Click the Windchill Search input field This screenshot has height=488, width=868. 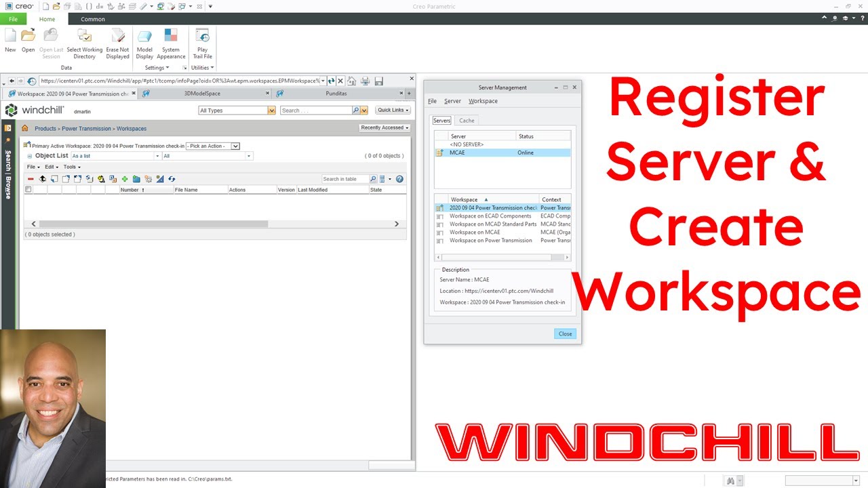pos(315,110)
